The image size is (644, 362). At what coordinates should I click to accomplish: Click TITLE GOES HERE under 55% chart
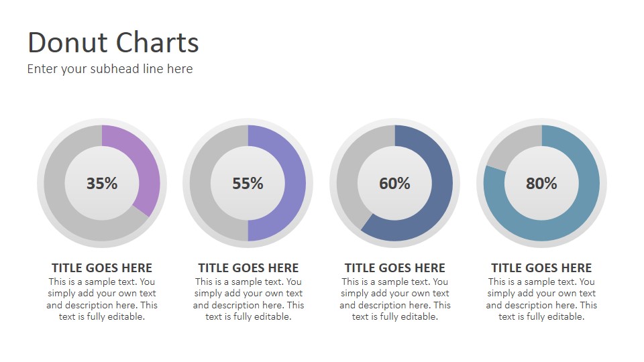click(x=248, y=268)
